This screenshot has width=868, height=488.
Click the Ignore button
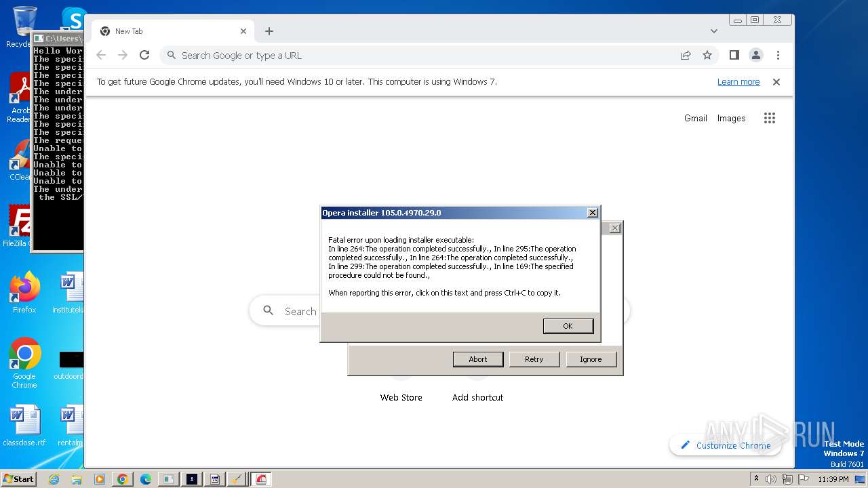tap(591, 359)
